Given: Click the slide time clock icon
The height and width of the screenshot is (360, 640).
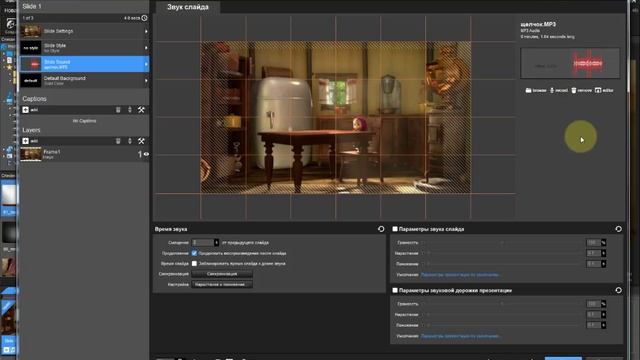Looking at the screenshot, I should 144,18.
